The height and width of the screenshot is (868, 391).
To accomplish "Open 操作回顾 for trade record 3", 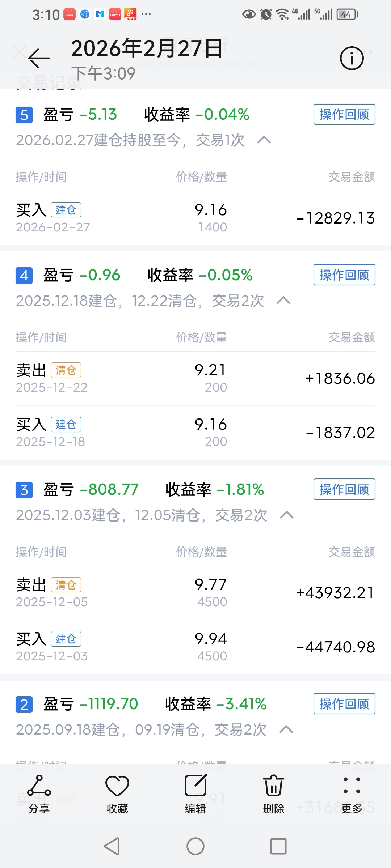I will pos(344,489).
